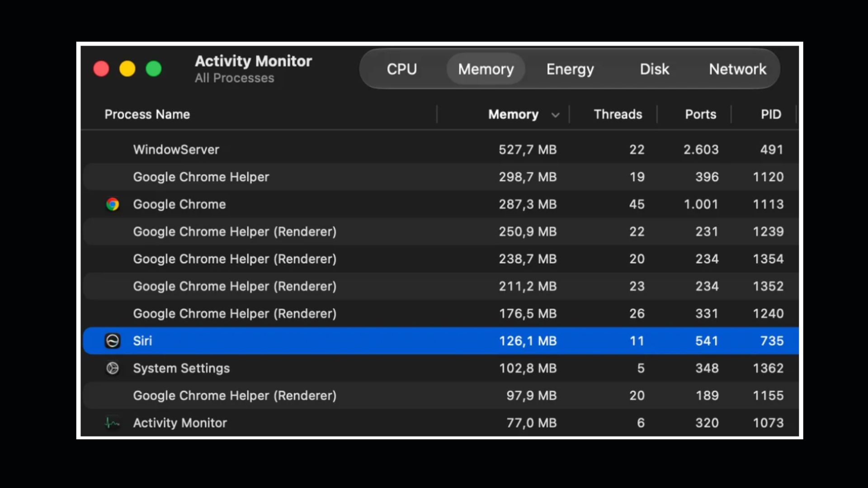Click the All Processes subtitle
Screen dimensions: 868x488
pos(234,78)
